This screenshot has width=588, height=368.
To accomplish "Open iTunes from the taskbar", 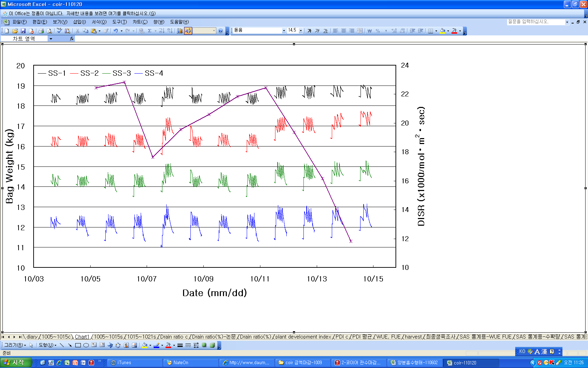I will pyautogui.click(x=135, y=363).
